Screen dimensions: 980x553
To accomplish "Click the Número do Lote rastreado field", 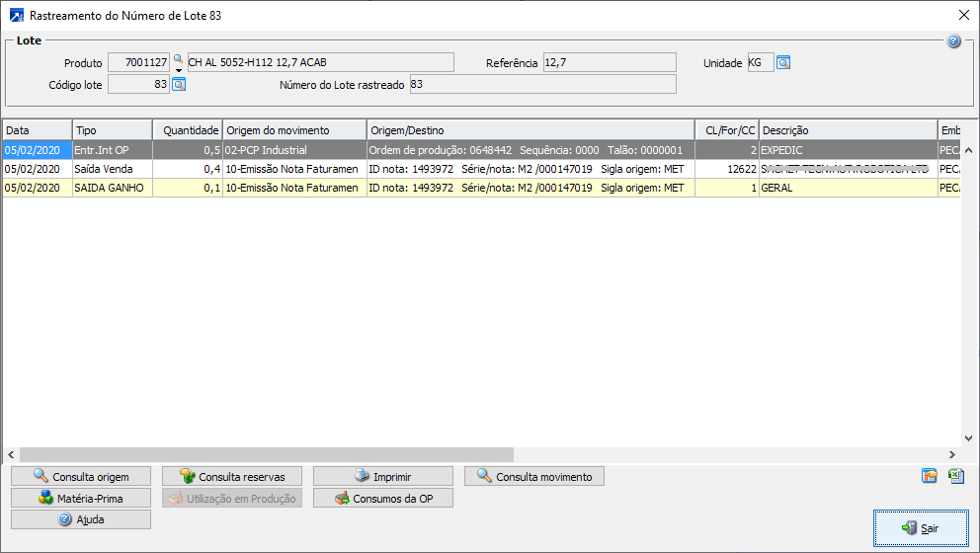I will (x=542, y=84).
